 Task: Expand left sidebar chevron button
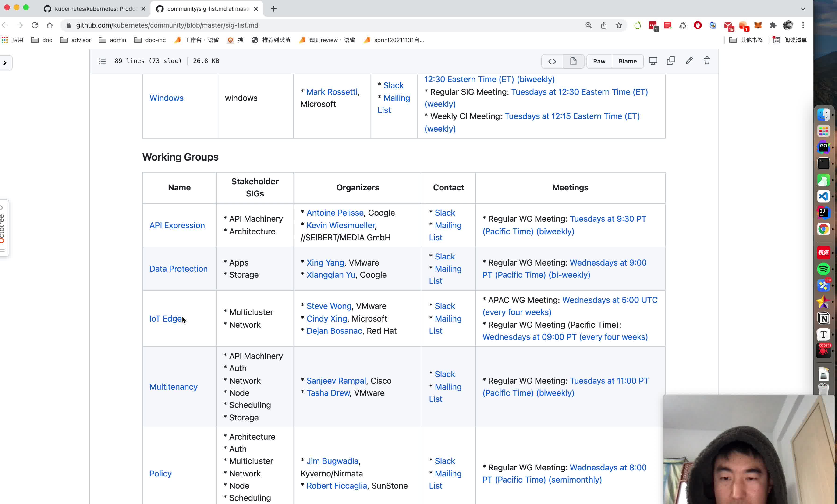tap(5, 63)
